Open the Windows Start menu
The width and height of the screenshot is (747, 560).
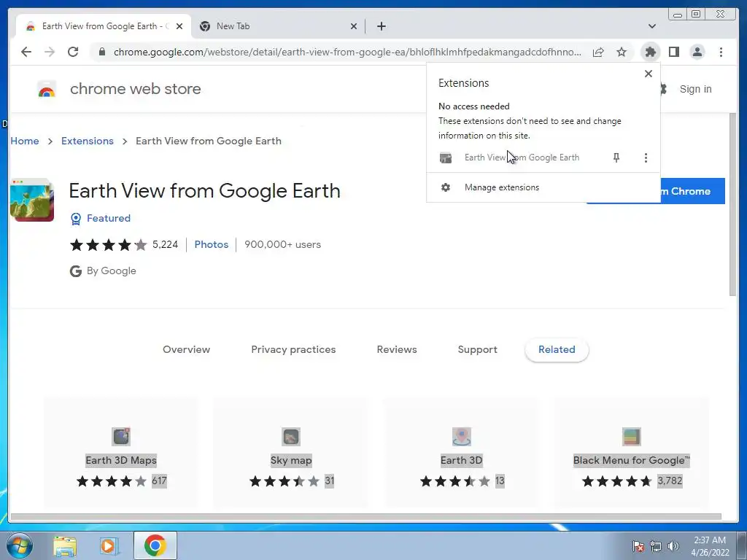tap(20, 545)
